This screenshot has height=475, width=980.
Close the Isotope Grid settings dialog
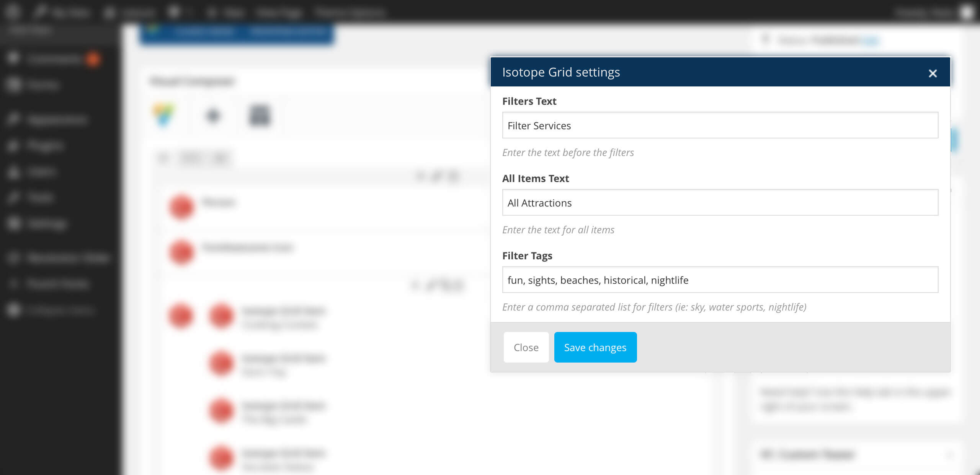pyautogui.click(x=933, y=73)
